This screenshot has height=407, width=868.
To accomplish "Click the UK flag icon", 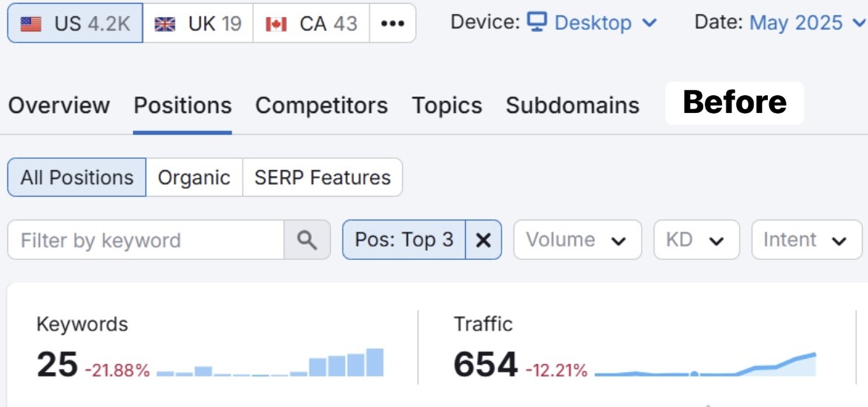I will [165, 24].
